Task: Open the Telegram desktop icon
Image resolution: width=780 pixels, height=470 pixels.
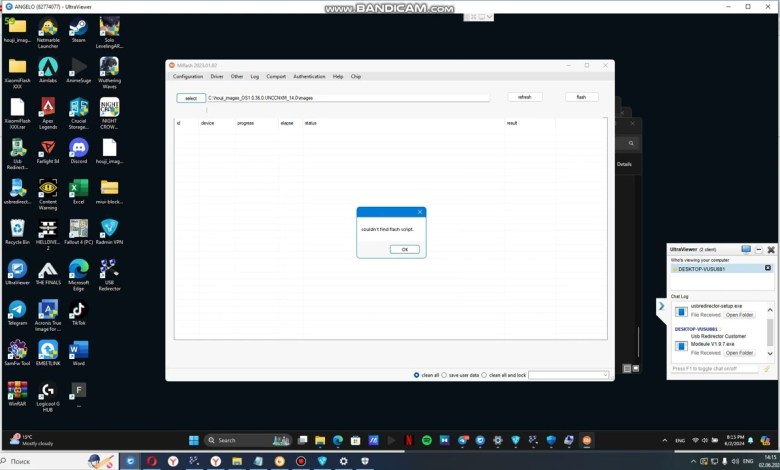Action: tap(17, 313)
